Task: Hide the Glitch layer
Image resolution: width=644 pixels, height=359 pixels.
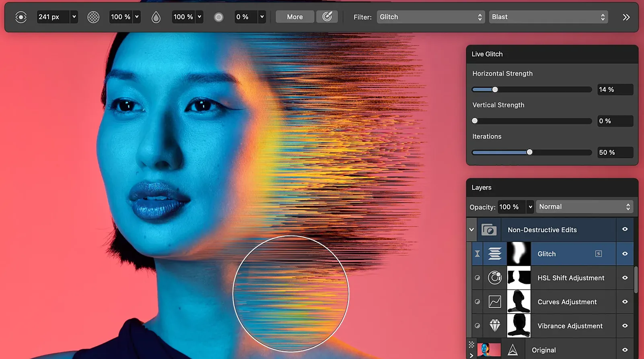Action: [625, 254]
